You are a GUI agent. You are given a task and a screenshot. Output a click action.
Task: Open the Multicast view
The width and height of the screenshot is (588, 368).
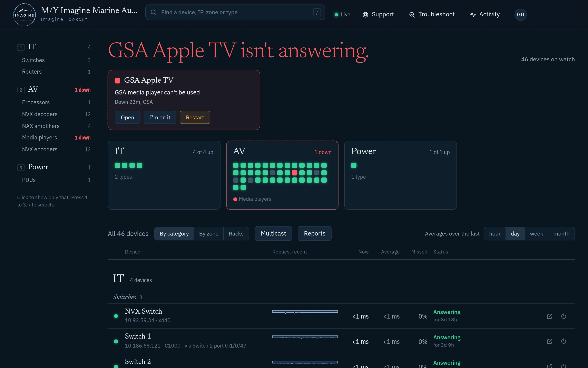[273, 233]
